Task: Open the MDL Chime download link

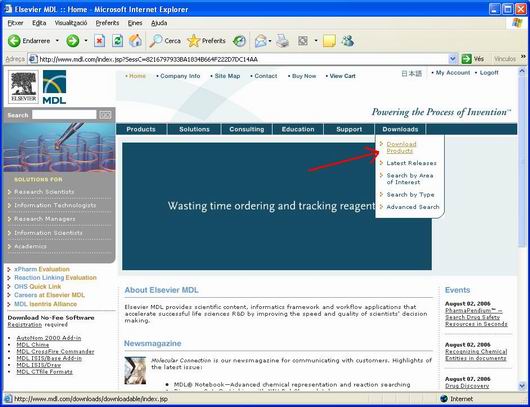Action: click(32, 345)
